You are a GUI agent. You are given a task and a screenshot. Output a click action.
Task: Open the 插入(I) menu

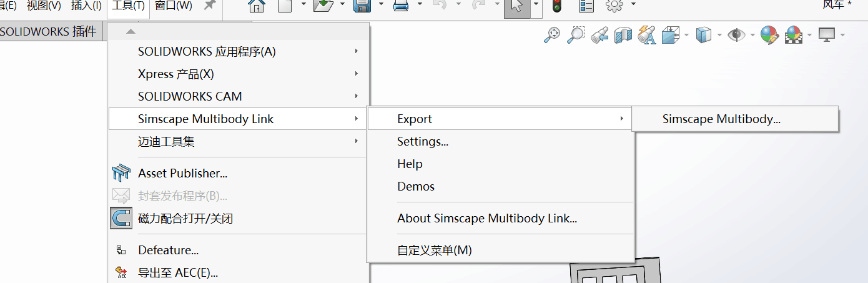(87, 6)
